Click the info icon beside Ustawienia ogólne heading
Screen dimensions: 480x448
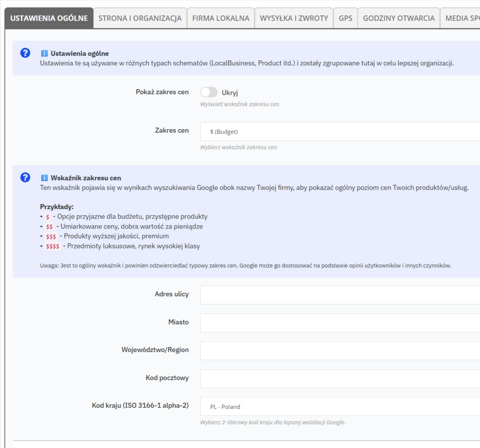click(44, 53)
